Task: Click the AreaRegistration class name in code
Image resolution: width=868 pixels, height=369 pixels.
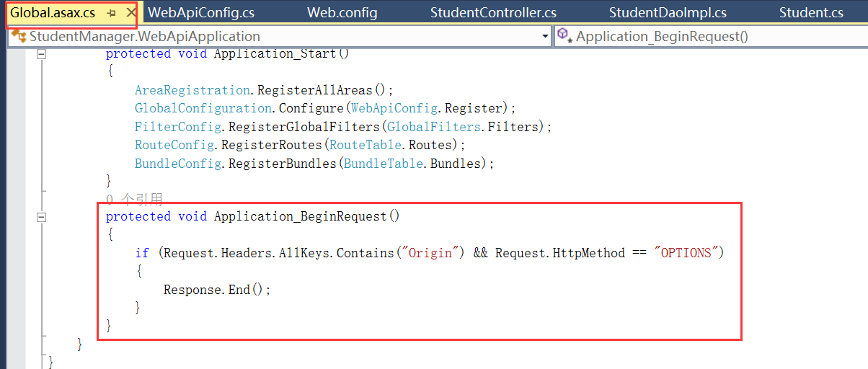Action: [x=192, y=90]
